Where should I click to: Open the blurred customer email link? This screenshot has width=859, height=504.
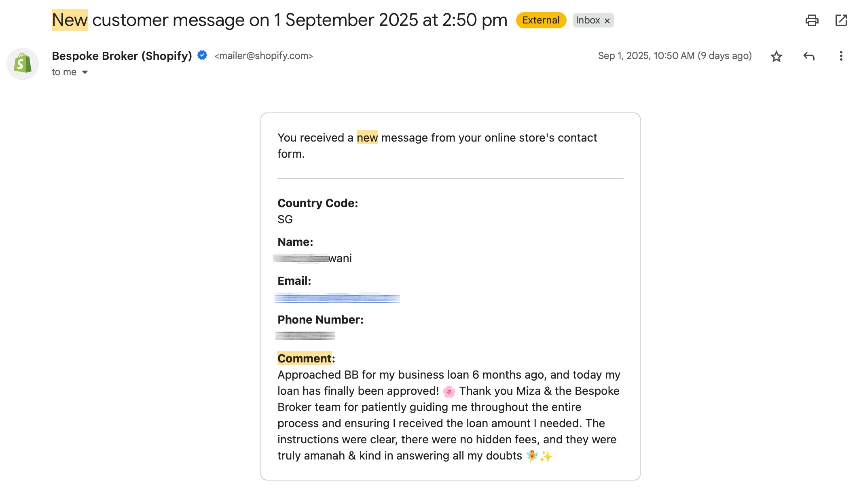point(337,298)
